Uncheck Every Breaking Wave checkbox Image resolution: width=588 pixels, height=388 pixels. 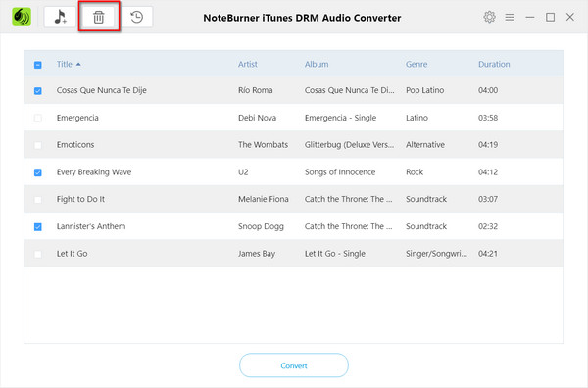point(38,172)
